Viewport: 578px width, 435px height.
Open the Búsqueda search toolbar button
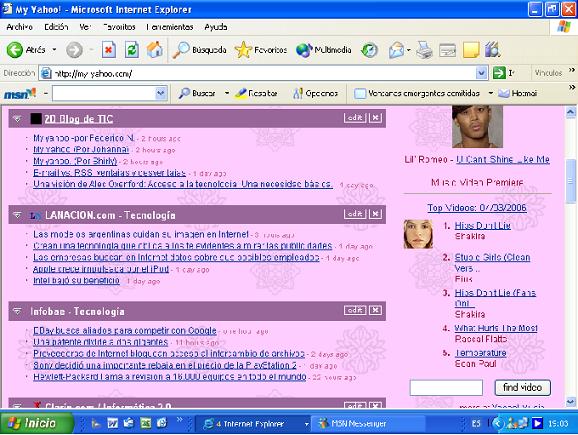pos(200,50)
